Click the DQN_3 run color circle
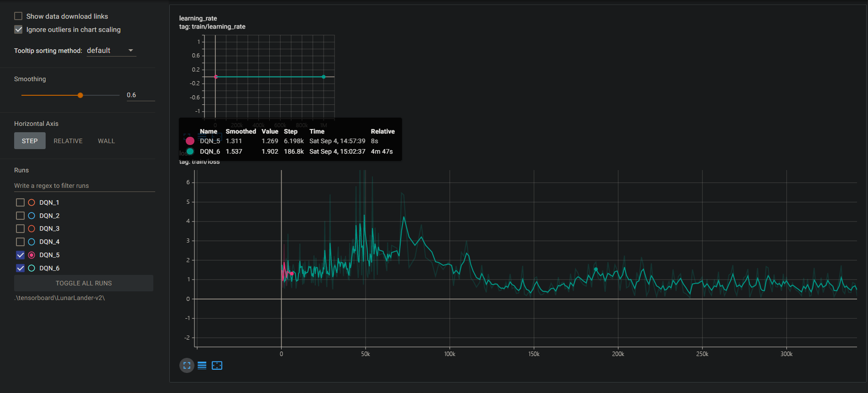The image size is (868, 393). pos(31,228)
